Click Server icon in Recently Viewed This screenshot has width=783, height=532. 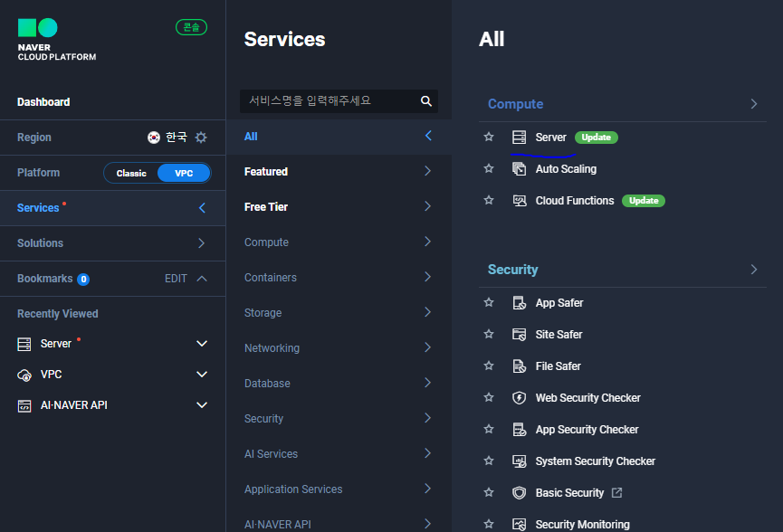[x=24, y=344]
